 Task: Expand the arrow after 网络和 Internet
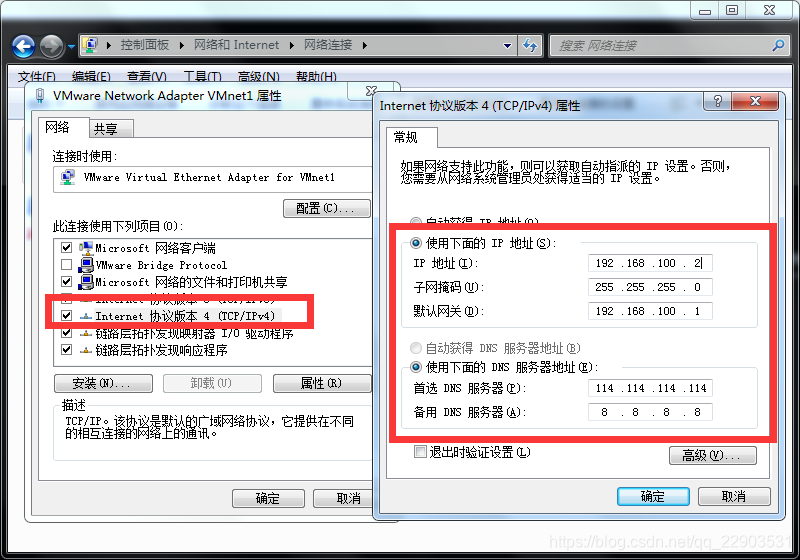pyautogui.click(x=292, y=45)
